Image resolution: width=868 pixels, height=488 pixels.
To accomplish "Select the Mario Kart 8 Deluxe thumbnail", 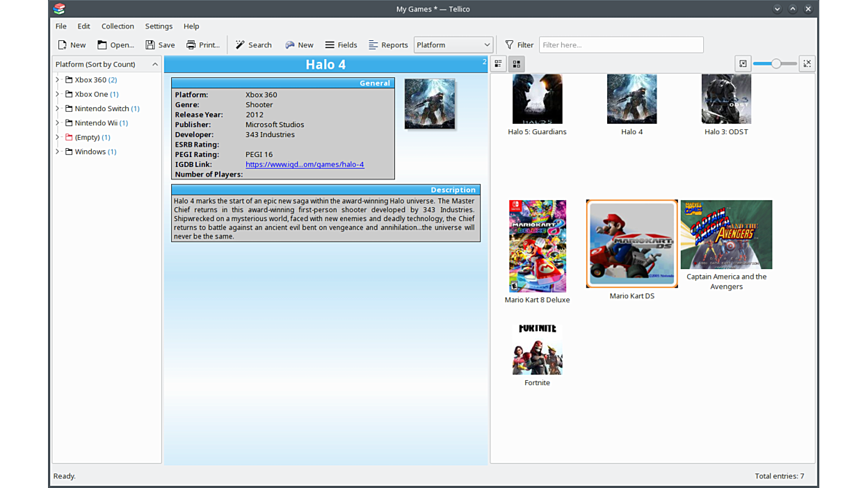I will point(537,246).
